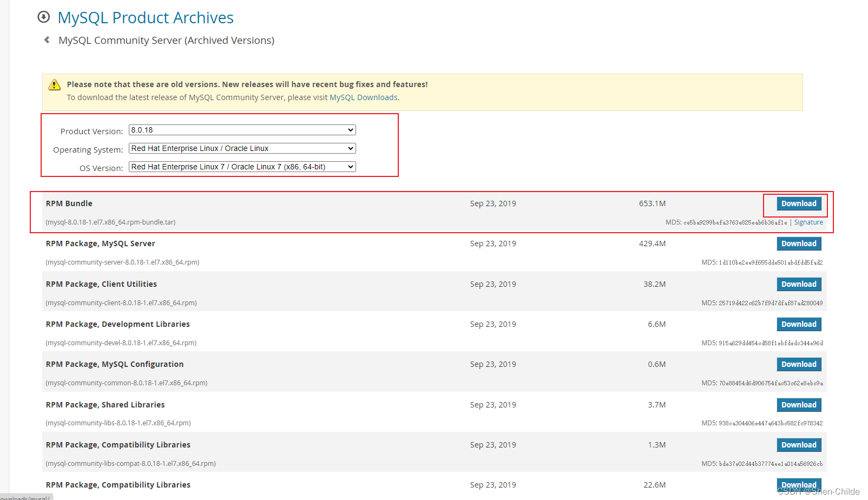Screen dimensions: 868x500
Task: Click Sep 23, 2019 date of RPM Bundle
Action: (493, 203)
